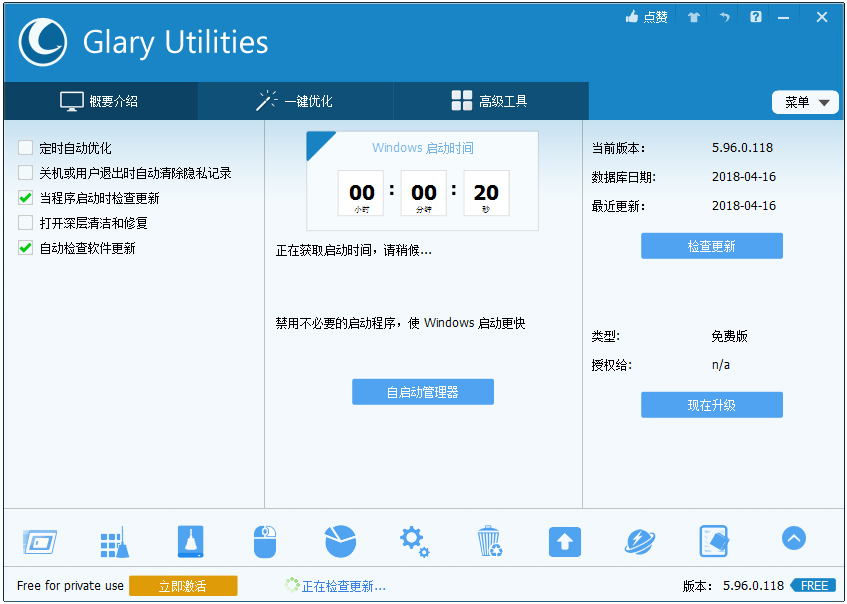
Task: Click the seconds counter showing 20
Action: (x=486, y=193)
